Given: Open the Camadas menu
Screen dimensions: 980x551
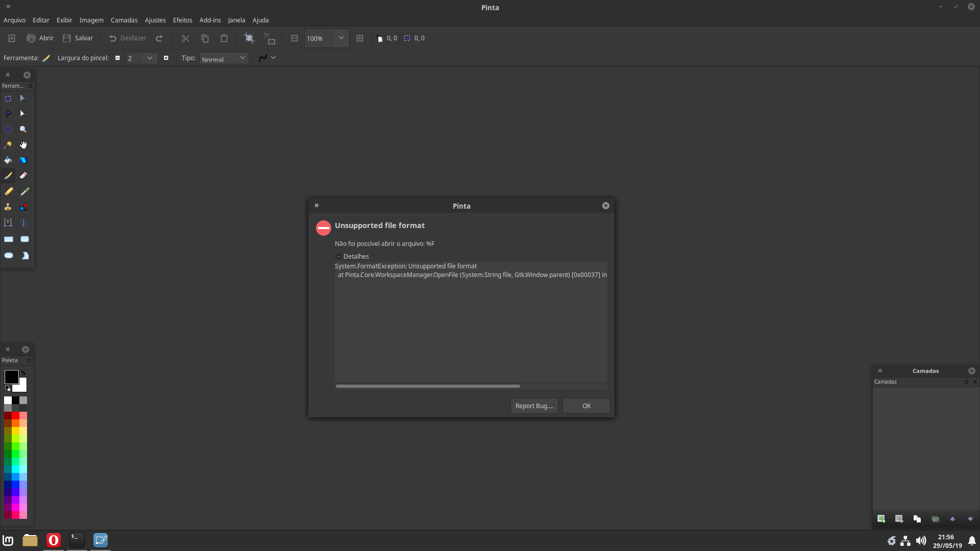Looking at the screenshot, I should click(124, 20).
